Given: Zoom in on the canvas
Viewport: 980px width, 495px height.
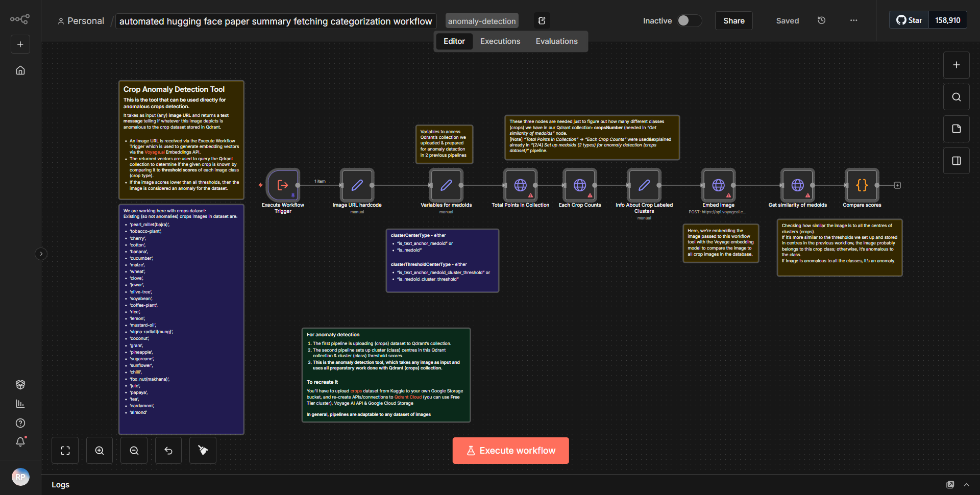Looking at the screenshot, I should [x=99, y=450].
